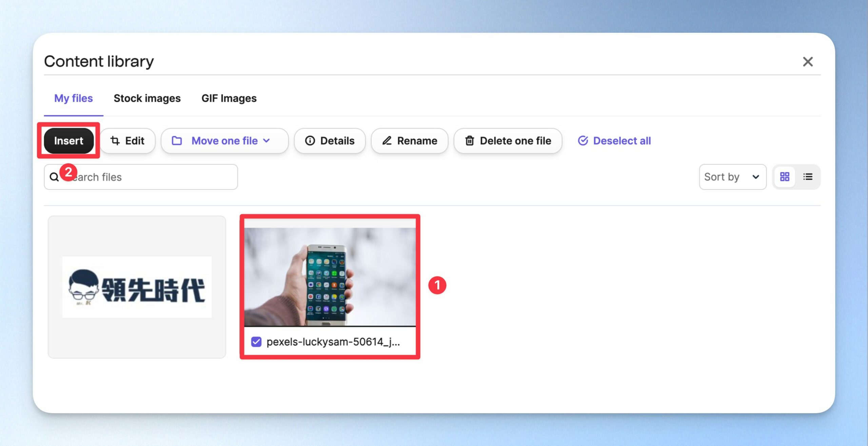
Task: Click the Rename button label
Action: (x=417, y=141)
